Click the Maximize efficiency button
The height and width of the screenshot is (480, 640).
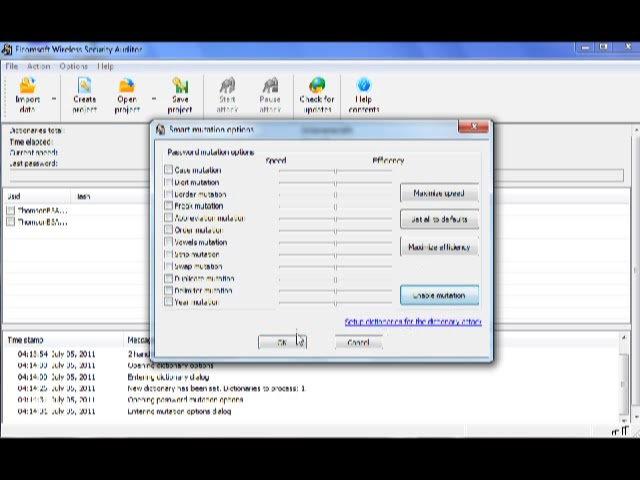coord(439,247)
